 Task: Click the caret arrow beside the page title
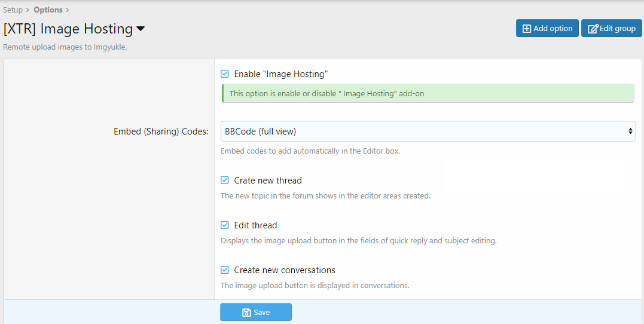(x=141, y=29)
